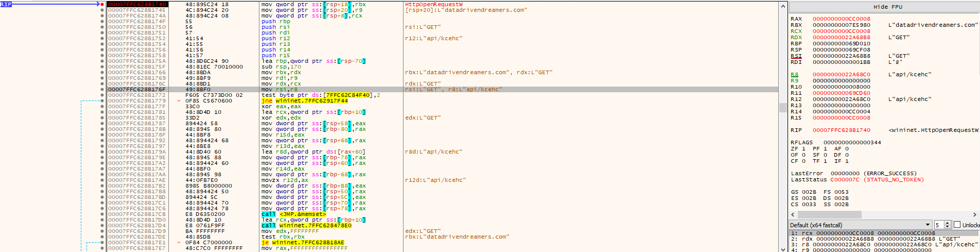Select the 'test byte ptr ds:[7FFC62C84F40],2' instruction
Viewport: 980px width, 252px height.
point(320,95)
